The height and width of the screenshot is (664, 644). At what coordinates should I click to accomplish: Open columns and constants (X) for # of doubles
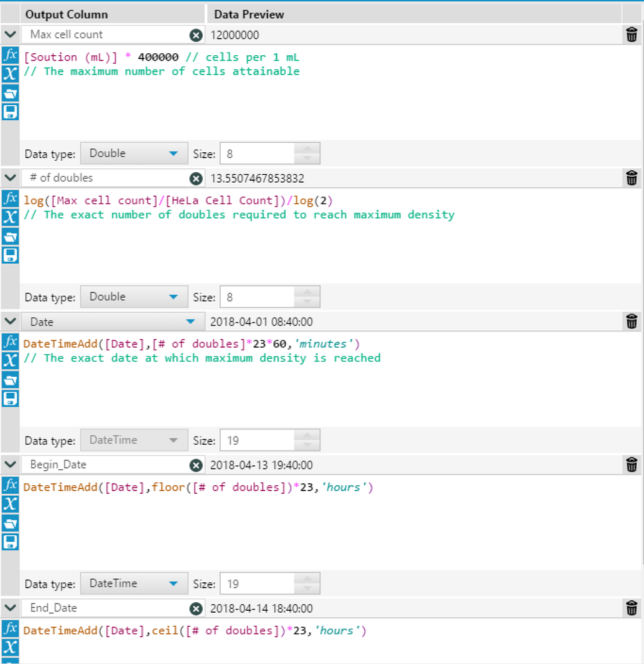(x=10, y=217)
